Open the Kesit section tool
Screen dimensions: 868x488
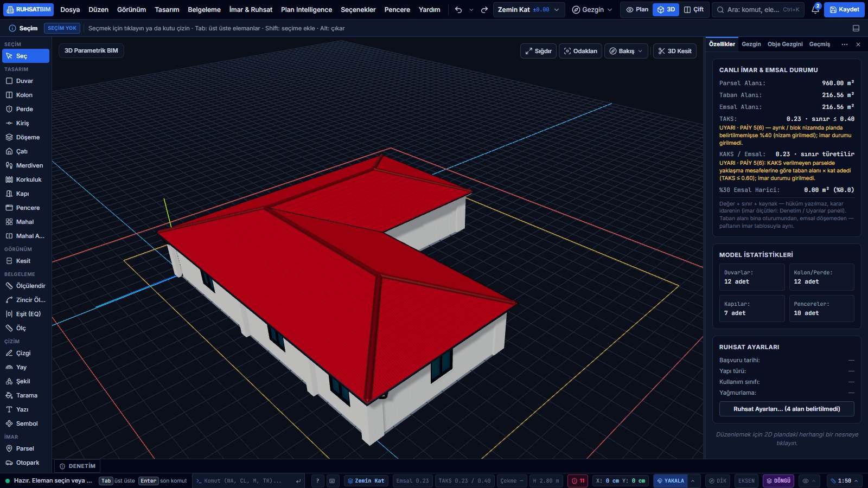coord(25,261)
